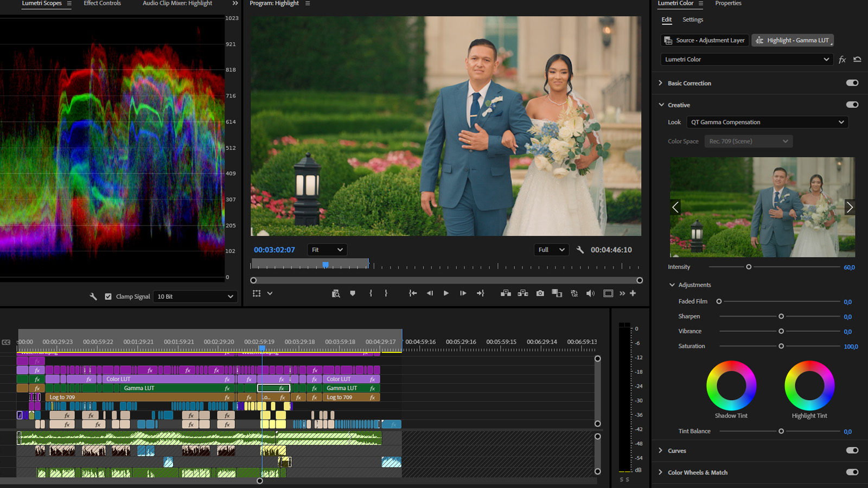
Task: Play the program monitor video
Action: click(x=446, y=293)
